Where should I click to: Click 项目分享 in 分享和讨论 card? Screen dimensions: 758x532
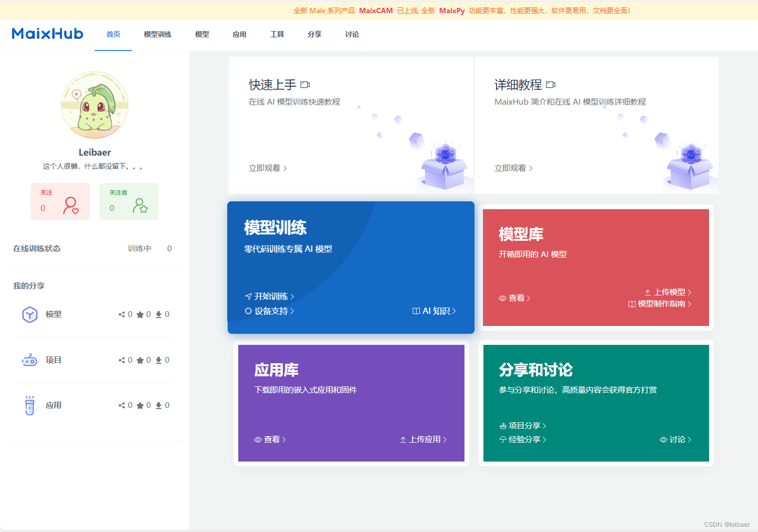(523, 426)
